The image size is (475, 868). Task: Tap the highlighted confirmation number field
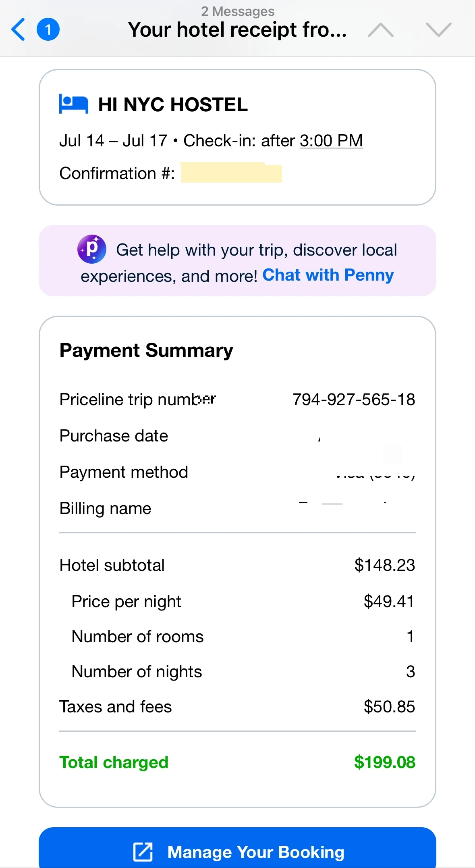[x=231, y=173]
